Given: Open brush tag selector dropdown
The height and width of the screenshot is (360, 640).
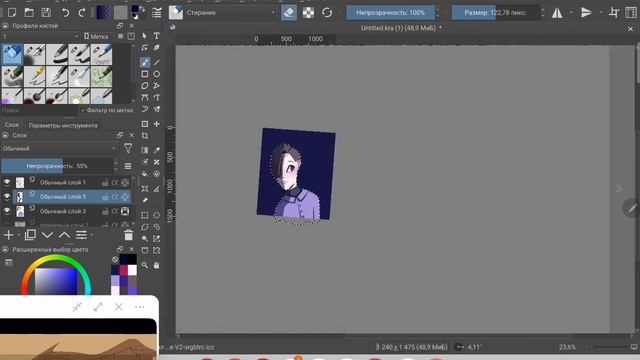Looking at the screenshot, I should [x=40, y=36].
